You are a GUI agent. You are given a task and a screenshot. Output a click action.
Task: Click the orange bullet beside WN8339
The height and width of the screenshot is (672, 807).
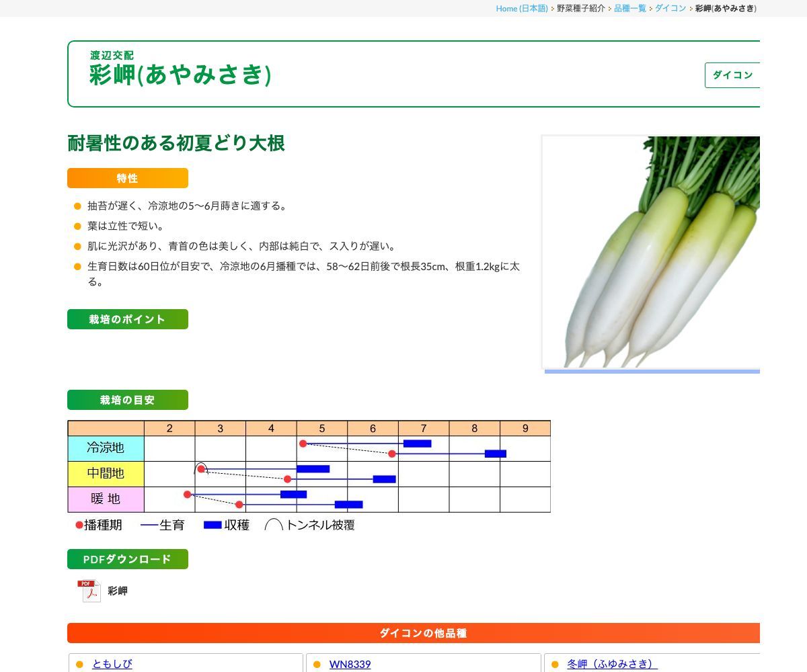coord(316,664)
